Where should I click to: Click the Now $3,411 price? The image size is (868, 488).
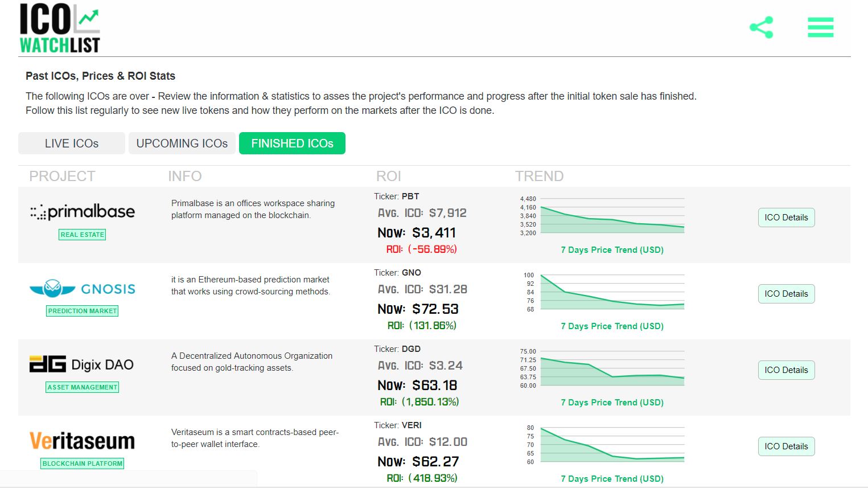(417, 233)
